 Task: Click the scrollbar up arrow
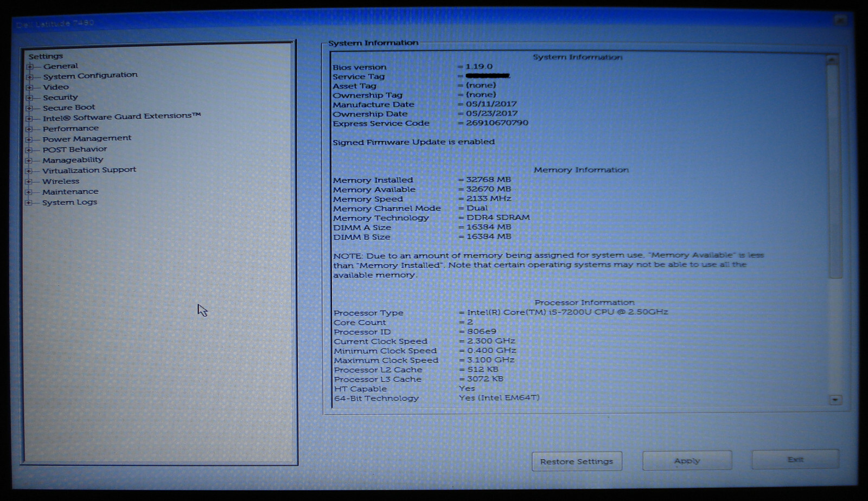coord(832,59)
